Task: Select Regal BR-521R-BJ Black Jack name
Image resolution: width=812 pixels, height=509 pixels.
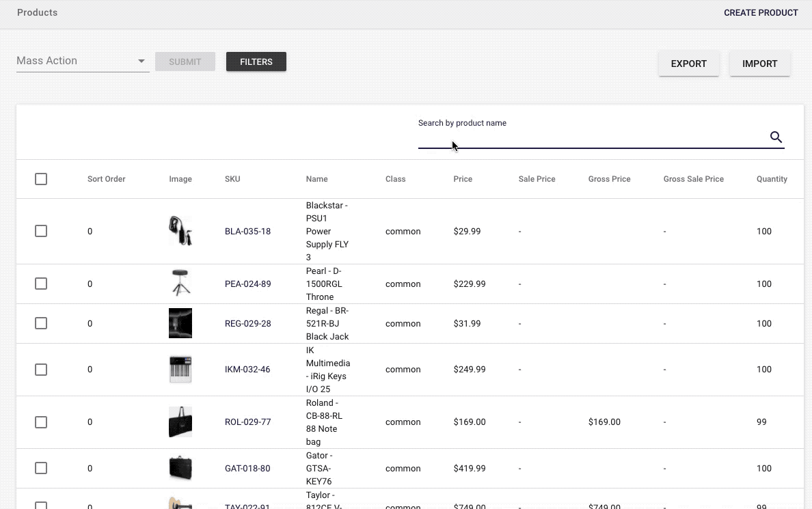Action: click(x=327, y=324)
